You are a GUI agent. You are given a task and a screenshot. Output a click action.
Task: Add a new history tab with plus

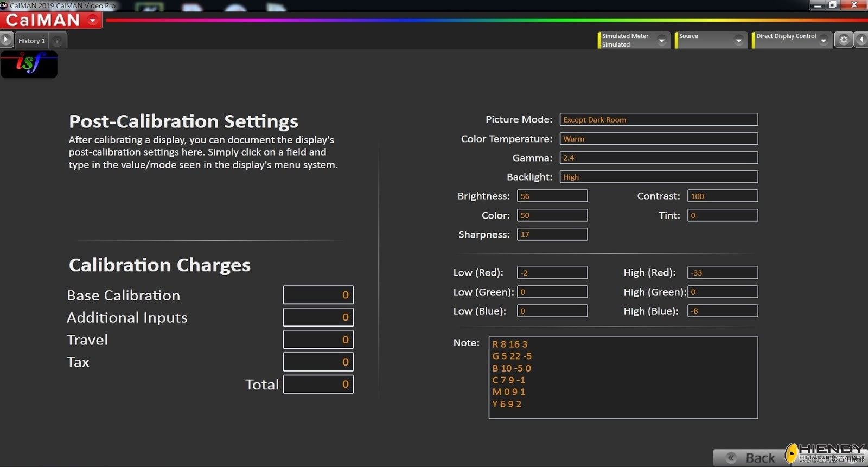tap(57, 41)
